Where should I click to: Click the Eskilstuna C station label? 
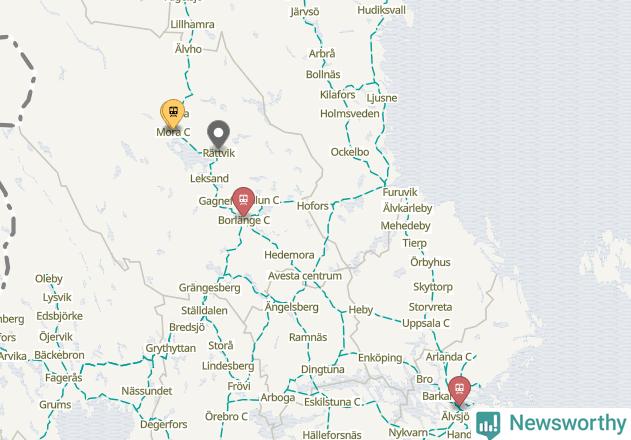click(332, 402)
